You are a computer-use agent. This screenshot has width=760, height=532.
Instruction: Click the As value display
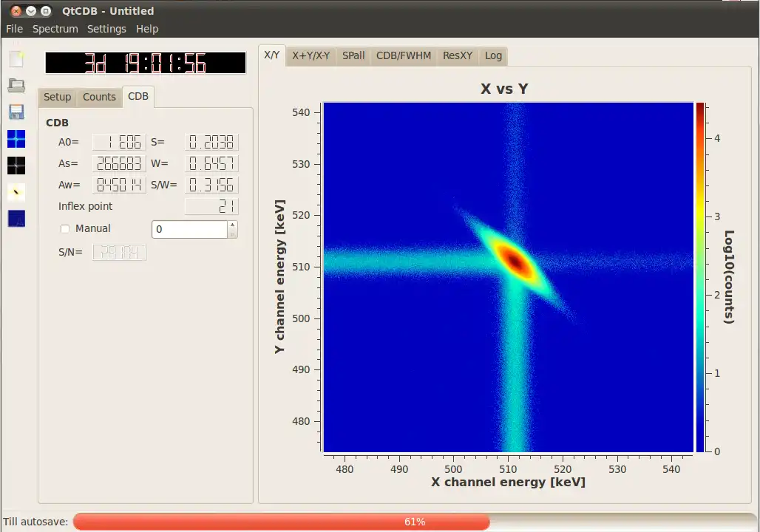coord(119,164)
